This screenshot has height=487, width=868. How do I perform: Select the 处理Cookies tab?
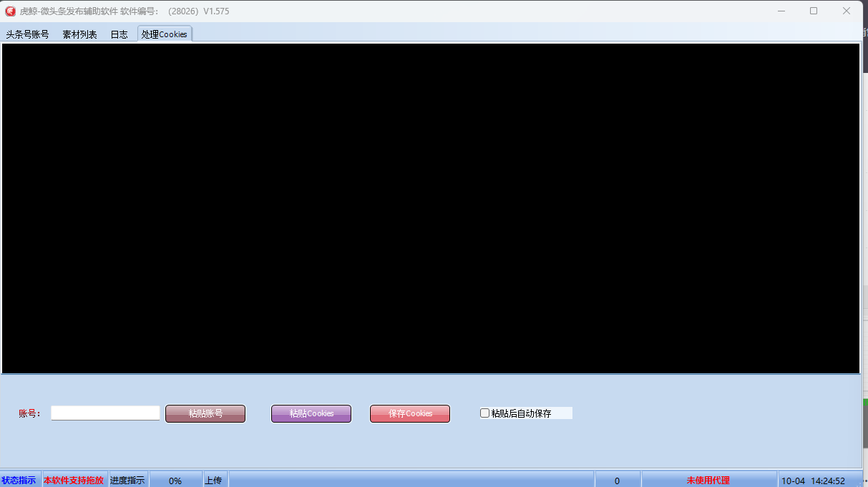click(x=164, y=34)
